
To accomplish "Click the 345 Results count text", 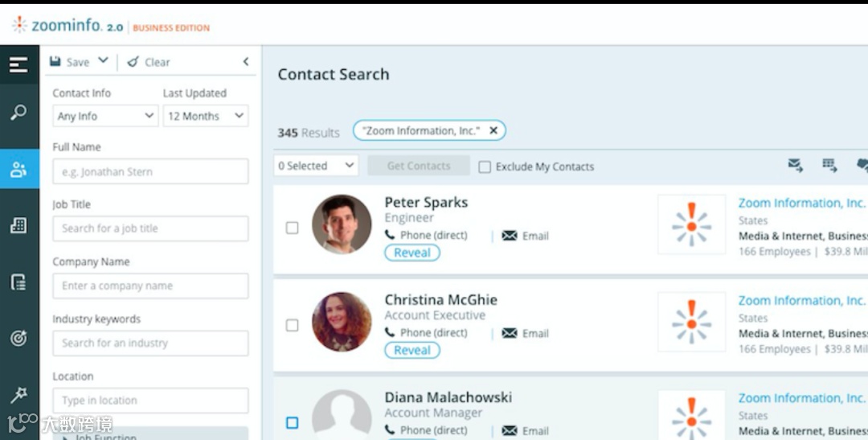I will pos(309,133).
